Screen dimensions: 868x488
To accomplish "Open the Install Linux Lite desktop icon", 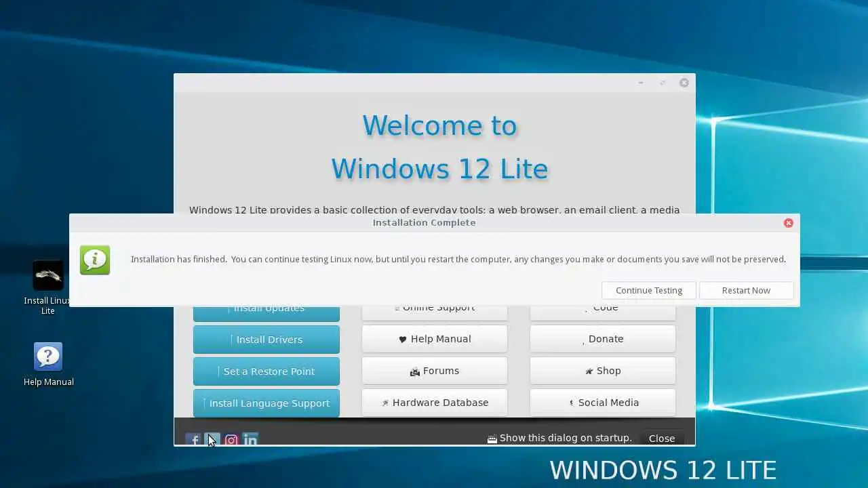I will [47, 287].
